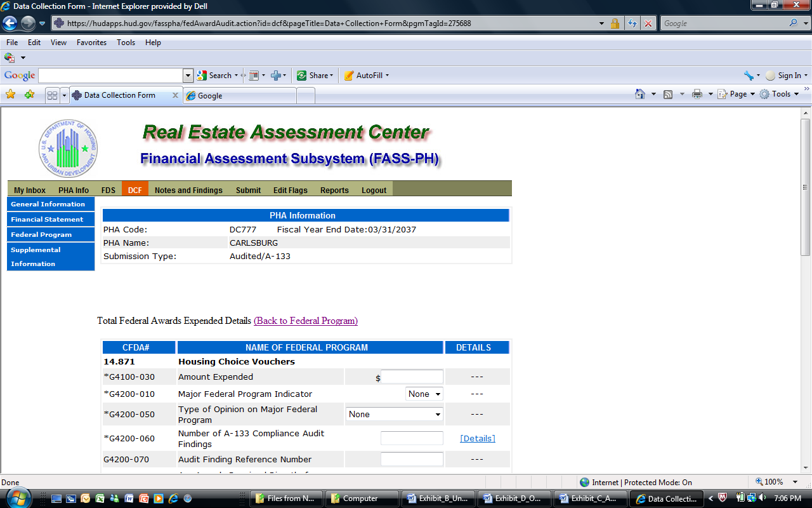Click the Amount Expended input field
This screenshot has height=508, width=812.
coord(412,377)
